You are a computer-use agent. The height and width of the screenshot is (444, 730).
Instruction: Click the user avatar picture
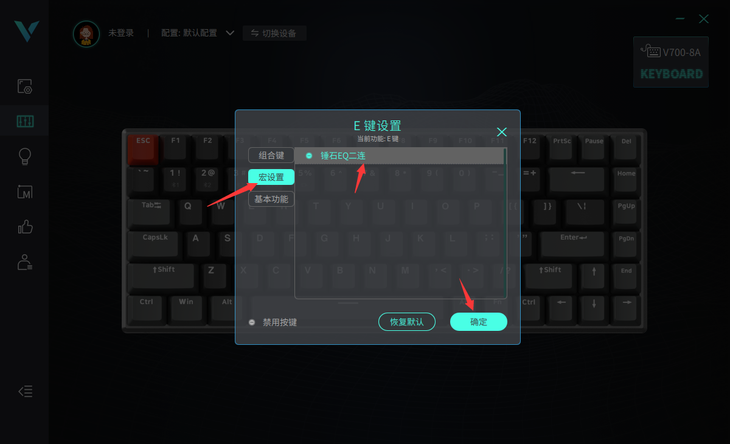[x=86, y=34]
